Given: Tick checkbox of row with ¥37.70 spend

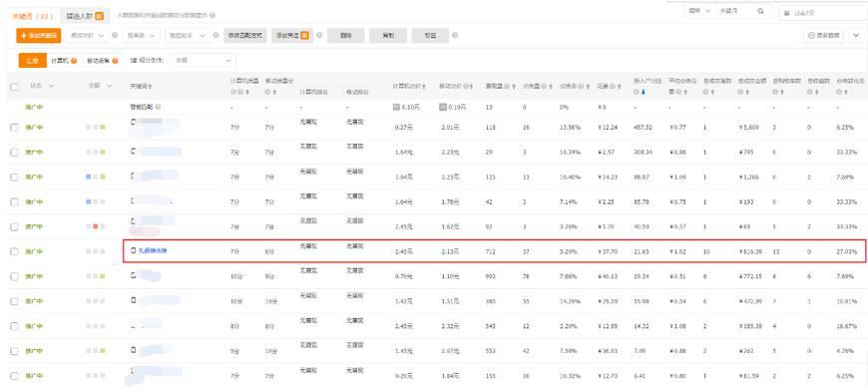Looking at the screenshot, I should [14, 251].
